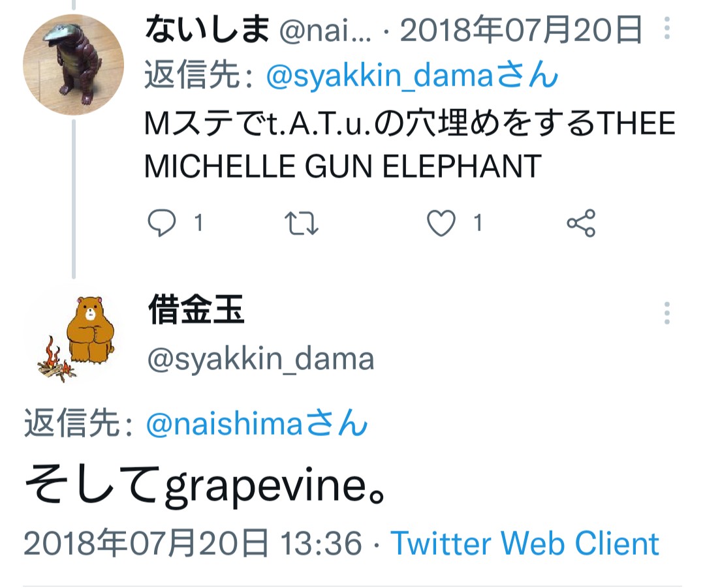Click the like count 1 beside heart
The image size is (705, 588).
(478, 223)
